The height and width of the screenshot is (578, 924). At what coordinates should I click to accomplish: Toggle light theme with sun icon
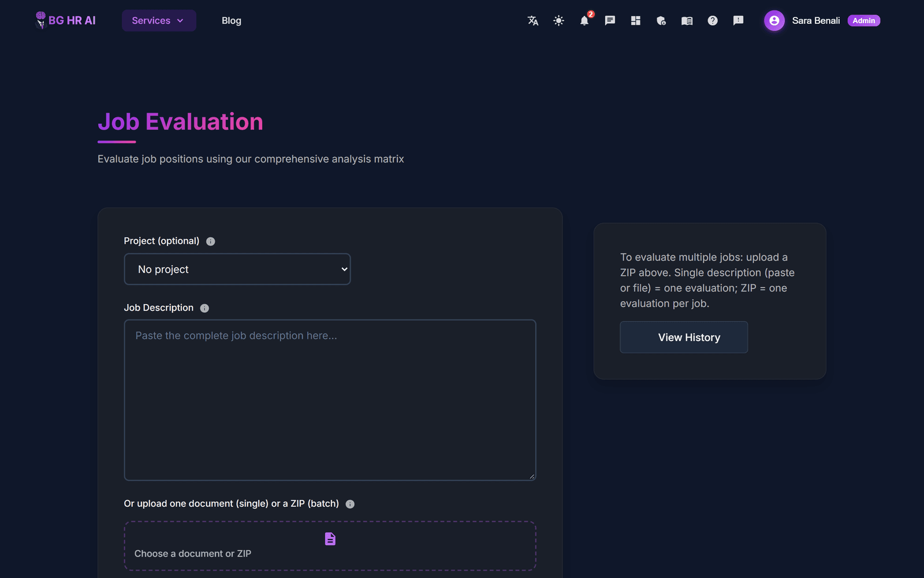[558, 21]
